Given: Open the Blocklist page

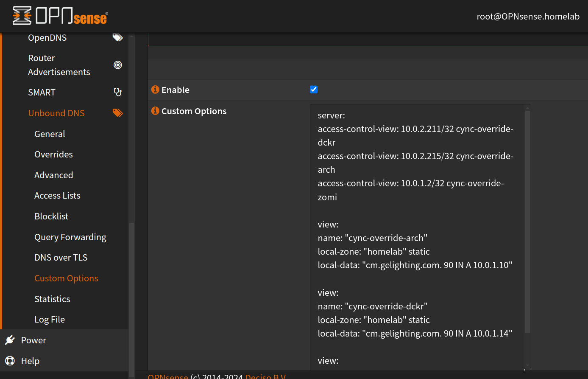Looking at the screenshot, I should click(51, 216).
